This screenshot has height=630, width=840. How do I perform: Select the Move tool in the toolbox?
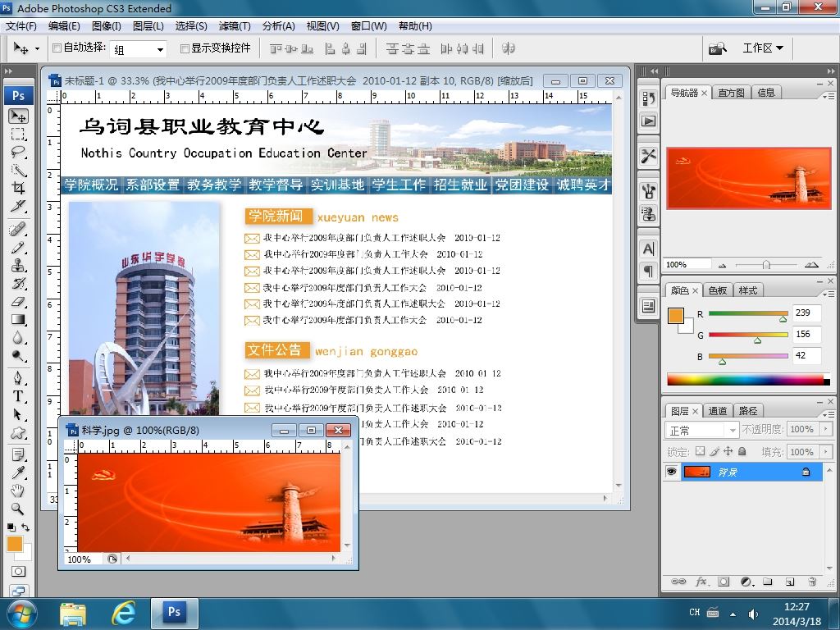tap(18, 116)
